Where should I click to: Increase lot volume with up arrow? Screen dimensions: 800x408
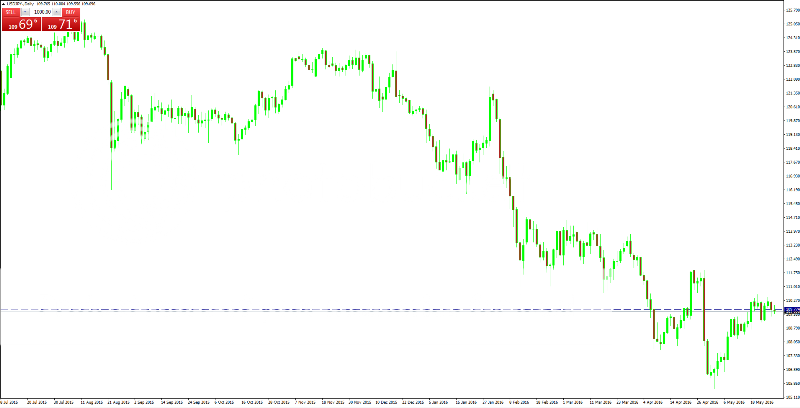point(56,12)
